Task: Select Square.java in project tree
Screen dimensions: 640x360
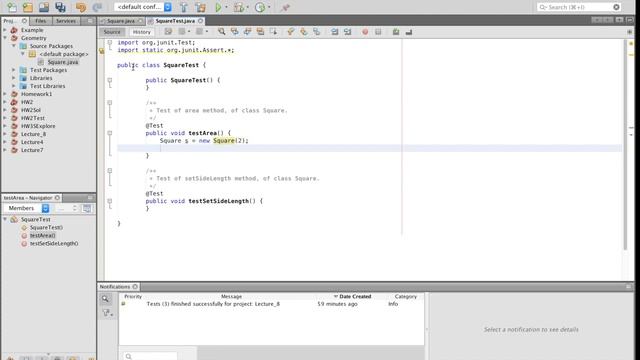Action: 63,62
